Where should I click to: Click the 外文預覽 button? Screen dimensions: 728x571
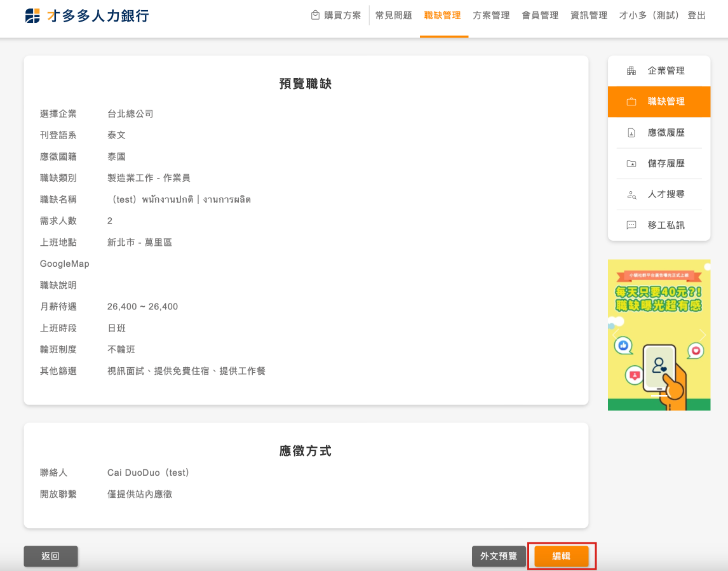pyautogui.click(x=499, y=556)
